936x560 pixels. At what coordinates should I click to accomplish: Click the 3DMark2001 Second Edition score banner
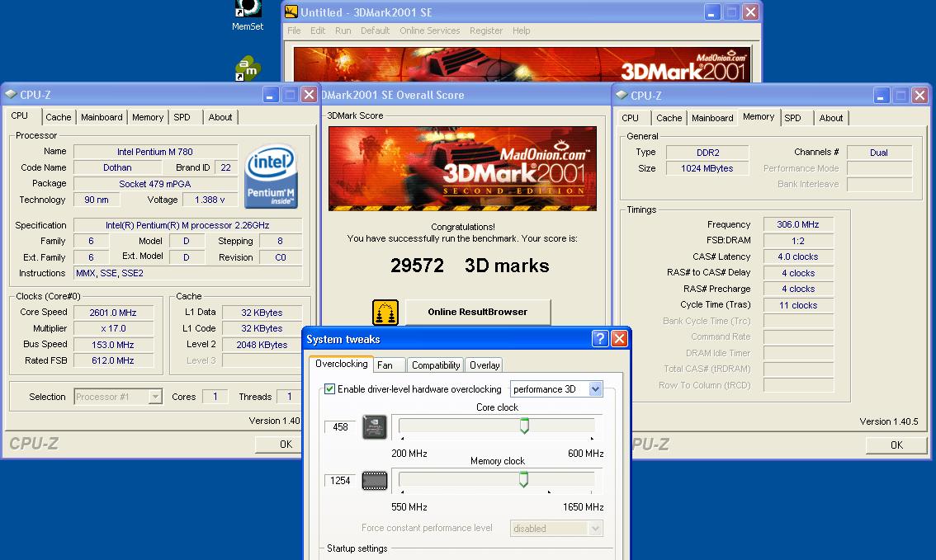[x=462, y=169]
